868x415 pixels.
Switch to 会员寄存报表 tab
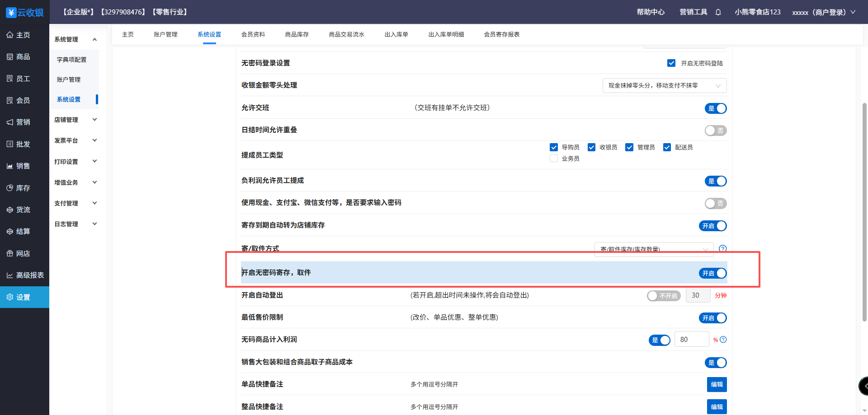point(501,34)
